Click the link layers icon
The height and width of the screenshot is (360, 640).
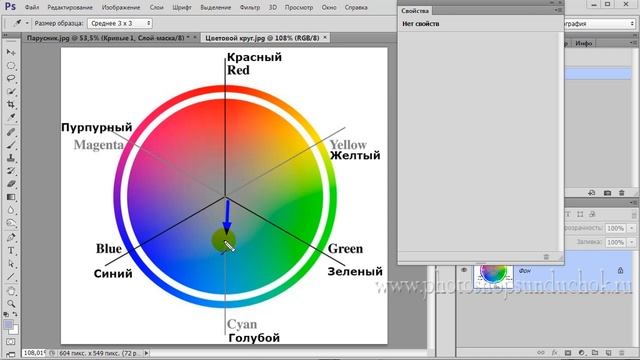[541, 352]
